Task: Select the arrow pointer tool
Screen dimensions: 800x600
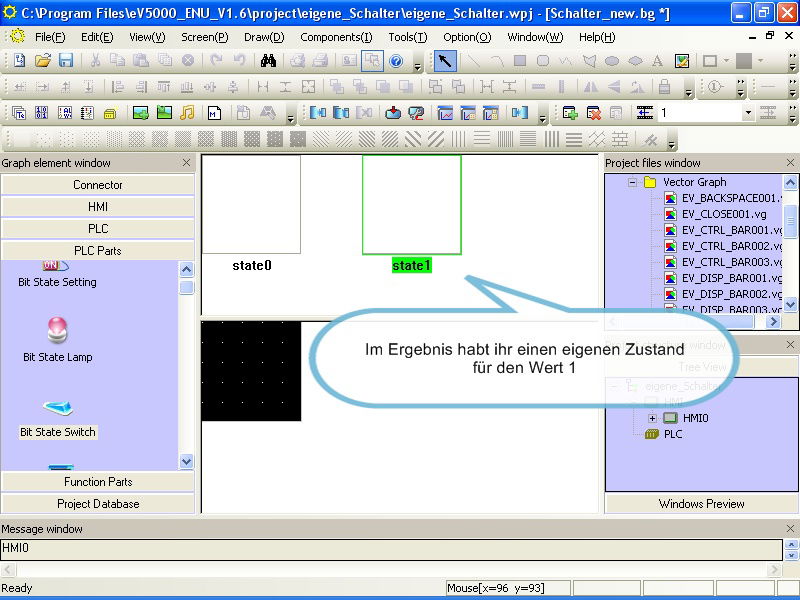Action: click(x=445, y=61)
